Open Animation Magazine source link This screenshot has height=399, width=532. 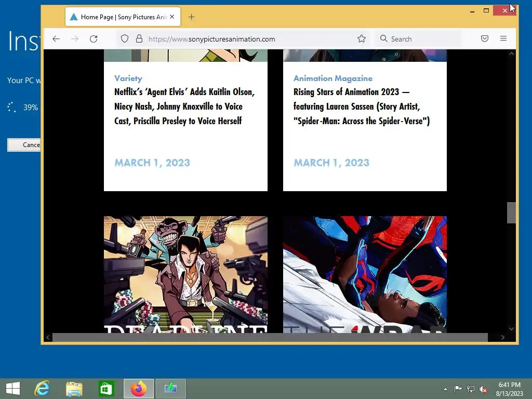click(x=333, y=78)
